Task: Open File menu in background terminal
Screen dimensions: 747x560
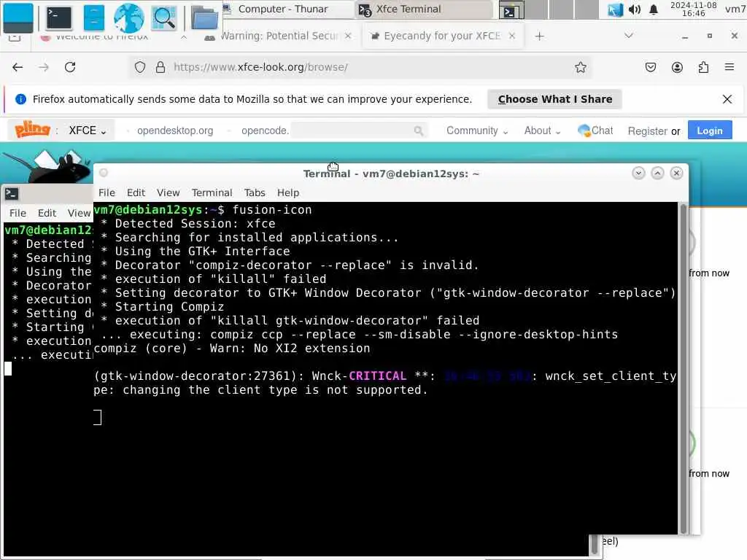Action: (18, 214)
